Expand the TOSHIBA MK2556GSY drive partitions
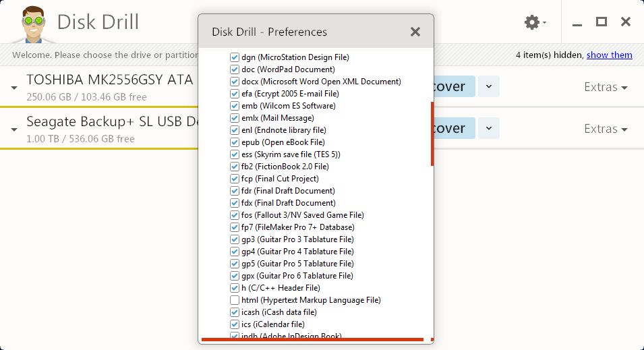The image size is (644, 350). point(14,88)
